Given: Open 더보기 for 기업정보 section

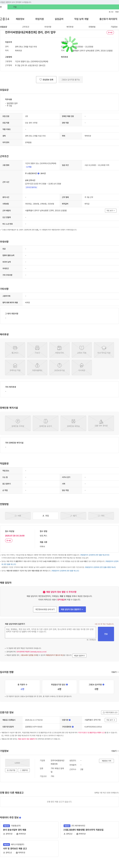Looking at the screenshot, I should (x=115, y=751).
